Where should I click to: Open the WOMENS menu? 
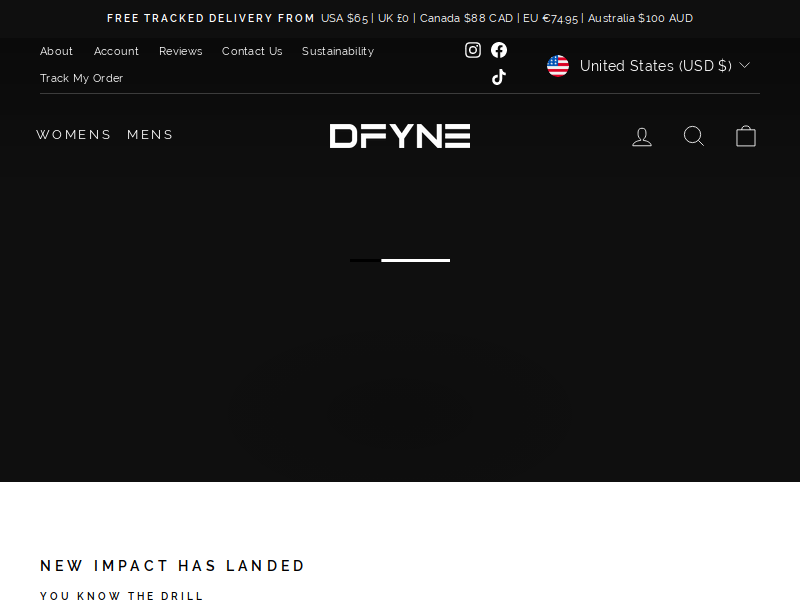(x=73, y=135)
